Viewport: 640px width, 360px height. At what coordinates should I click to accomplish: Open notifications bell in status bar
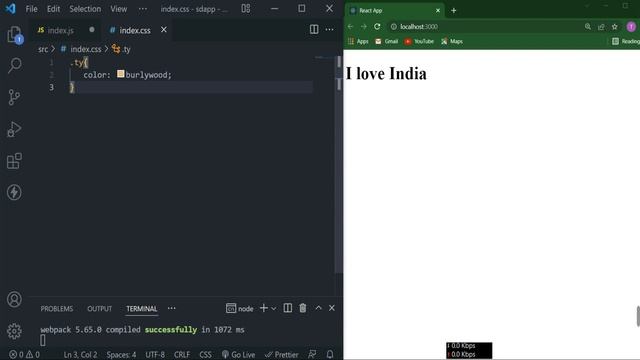point(330,354)
